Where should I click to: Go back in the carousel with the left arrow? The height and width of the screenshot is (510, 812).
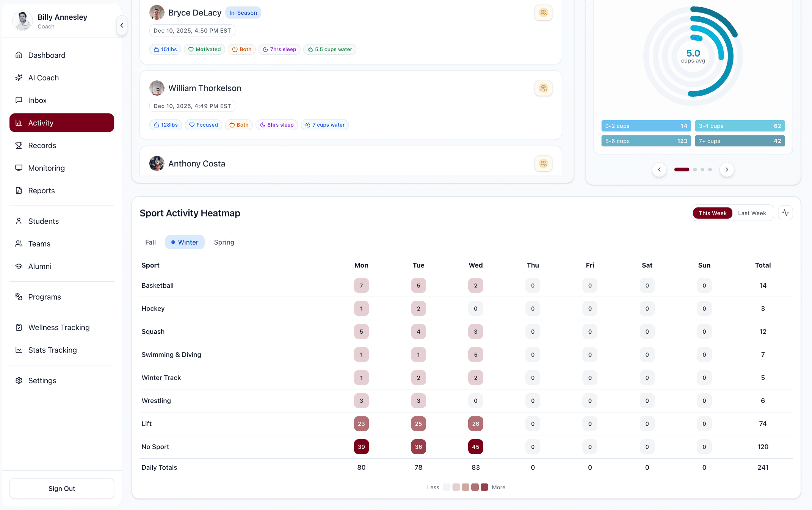click(659, 169)
